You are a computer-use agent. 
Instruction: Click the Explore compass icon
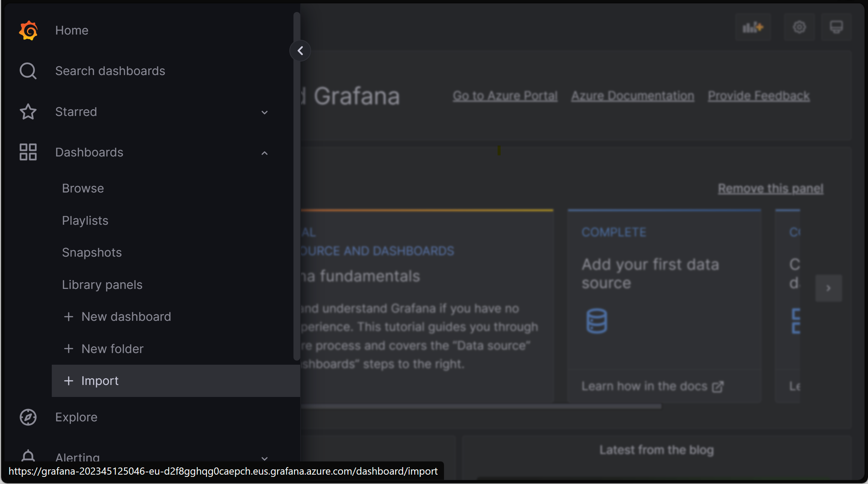click(27, 417)
